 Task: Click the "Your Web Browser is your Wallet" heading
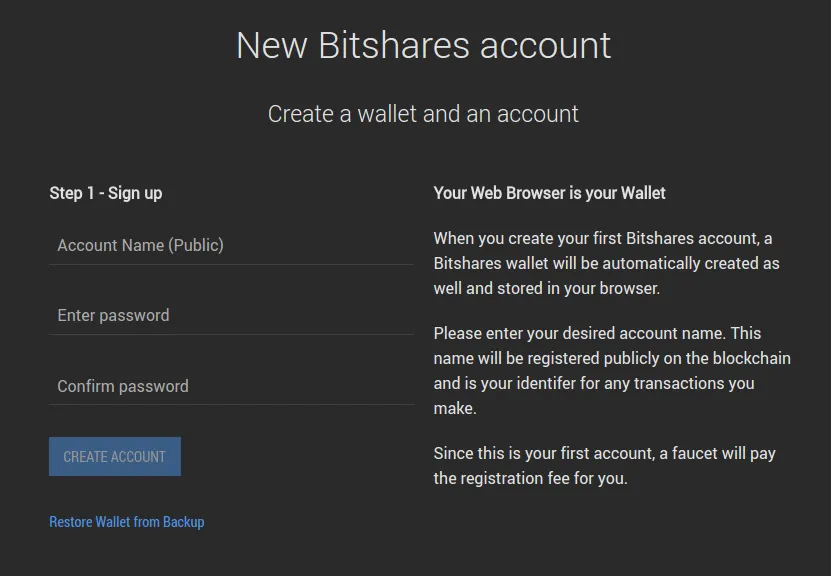click(x=549, y=193)
